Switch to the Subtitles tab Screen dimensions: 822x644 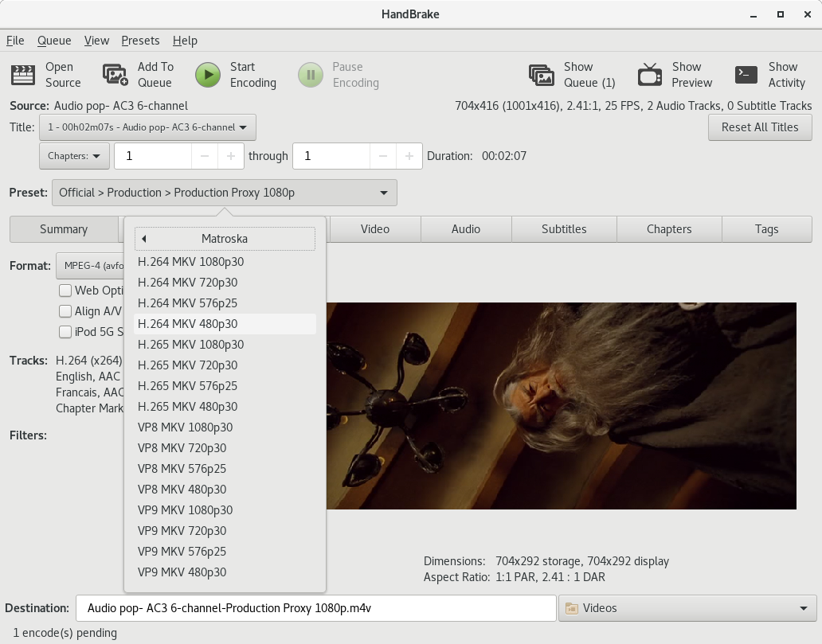coord(564,229)
